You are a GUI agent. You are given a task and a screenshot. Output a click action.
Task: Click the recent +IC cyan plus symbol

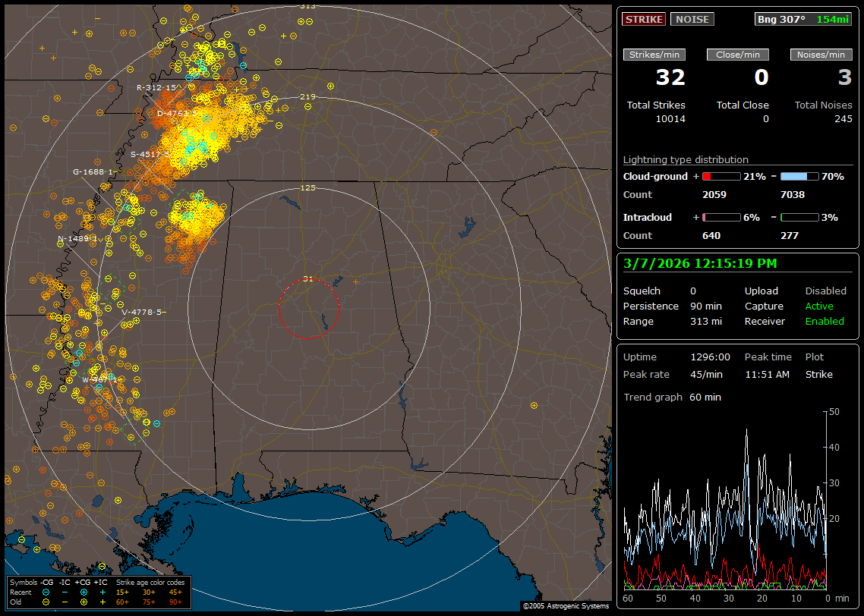pyautogui.click(x=102, y=592)
